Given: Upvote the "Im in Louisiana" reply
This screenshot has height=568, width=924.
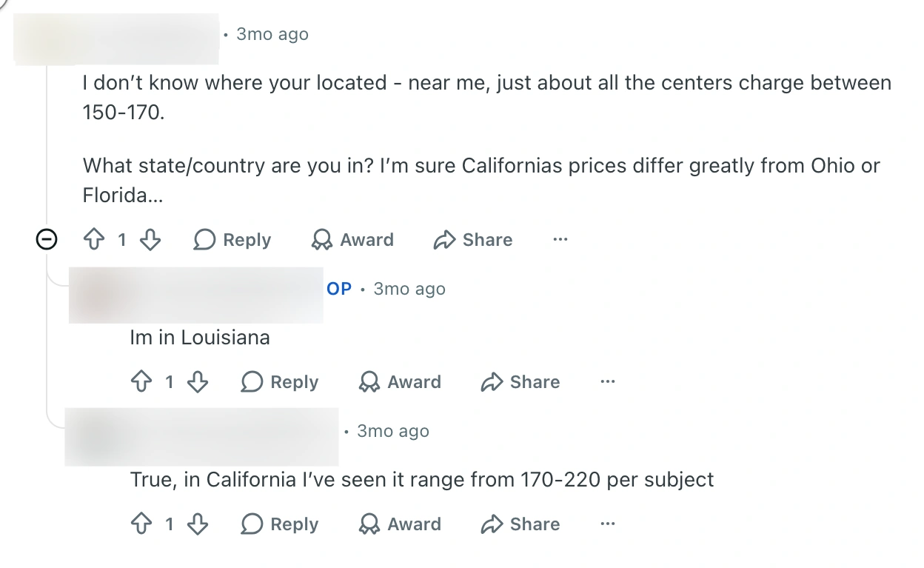Looking at the screenshot, I should pos(141,381).
